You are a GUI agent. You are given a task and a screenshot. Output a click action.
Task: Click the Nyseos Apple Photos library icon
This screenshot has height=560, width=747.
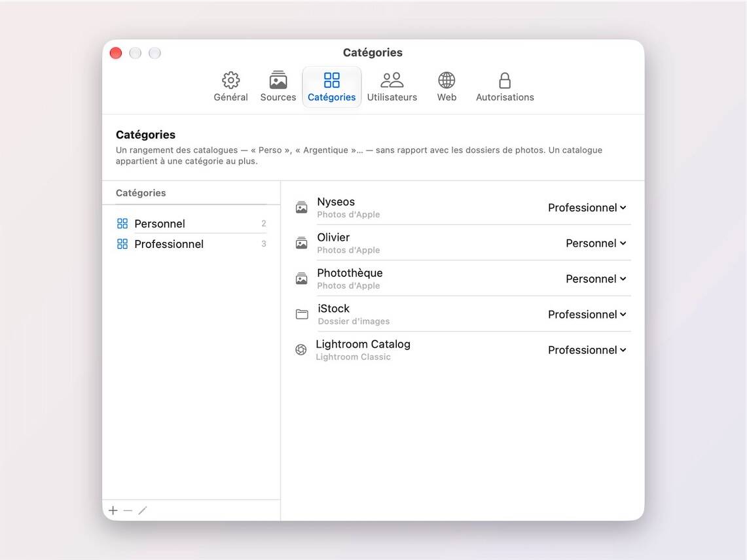click(x=302, y=207)
